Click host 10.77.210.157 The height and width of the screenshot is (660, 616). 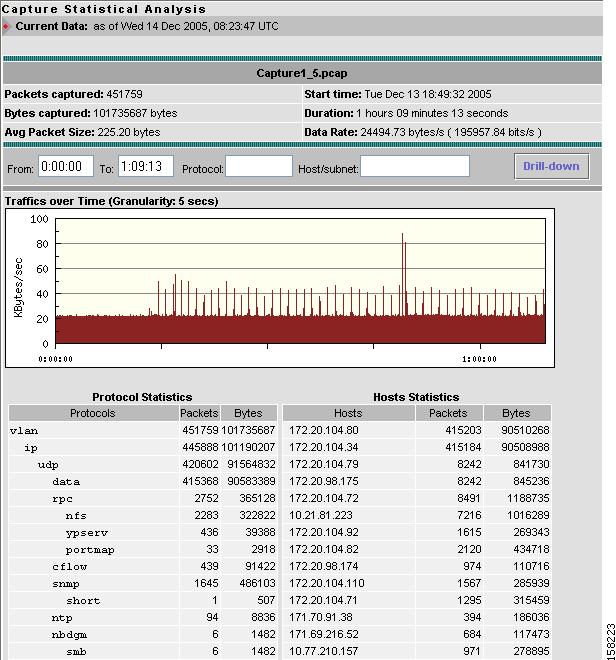(324, 651)
